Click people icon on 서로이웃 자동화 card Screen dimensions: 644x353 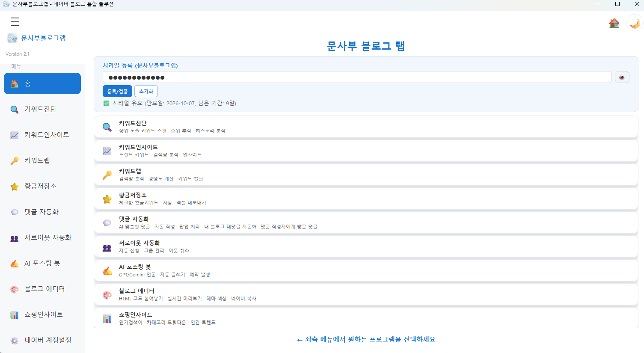pyautogui.click(x=107, y=247)
